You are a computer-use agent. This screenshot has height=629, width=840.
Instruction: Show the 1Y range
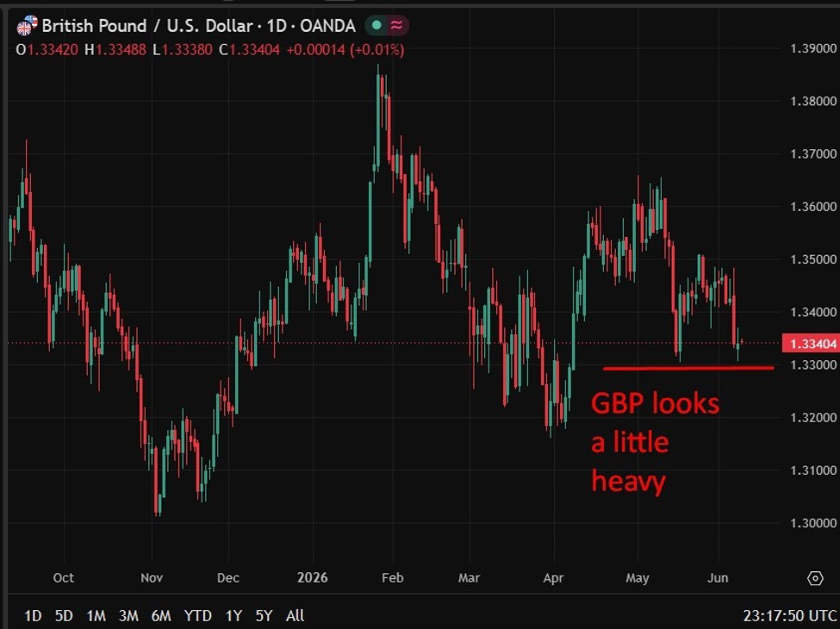[x=233, y=615]
